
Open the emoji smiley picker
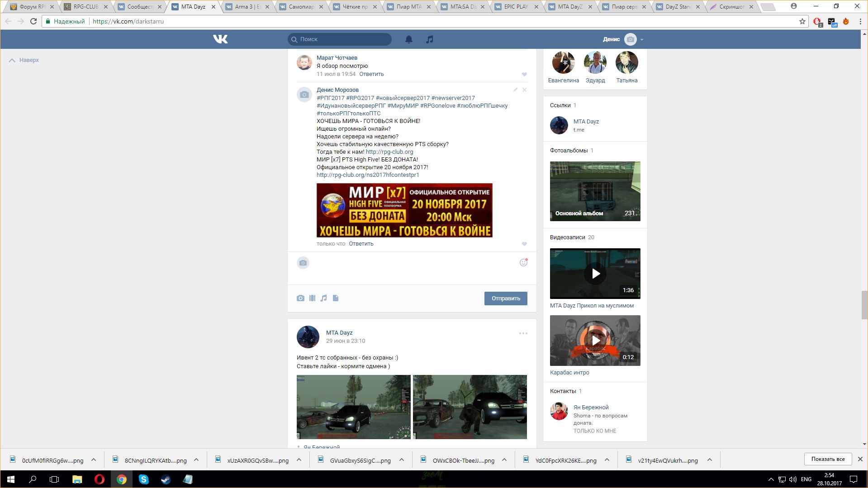coord(523,263)
